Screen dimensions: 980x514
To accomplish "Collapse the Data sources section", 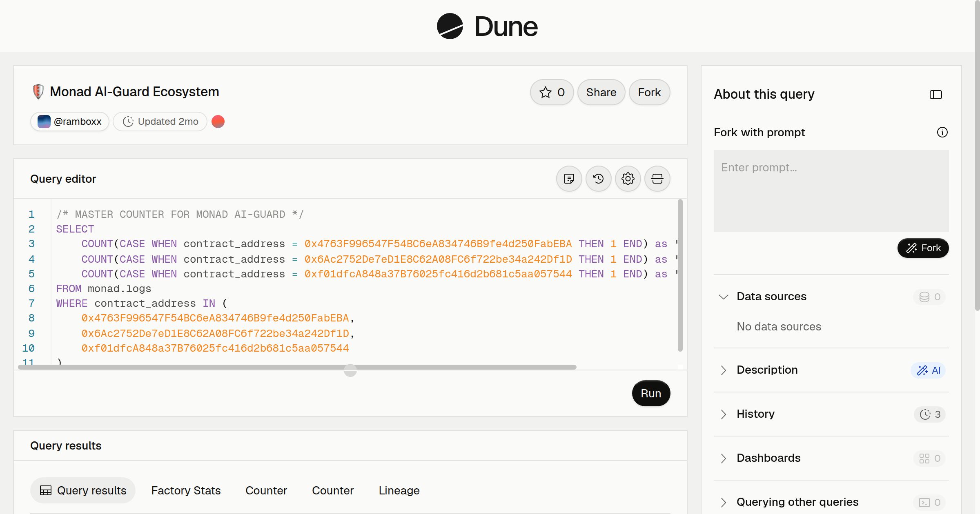I will (723, 297).
